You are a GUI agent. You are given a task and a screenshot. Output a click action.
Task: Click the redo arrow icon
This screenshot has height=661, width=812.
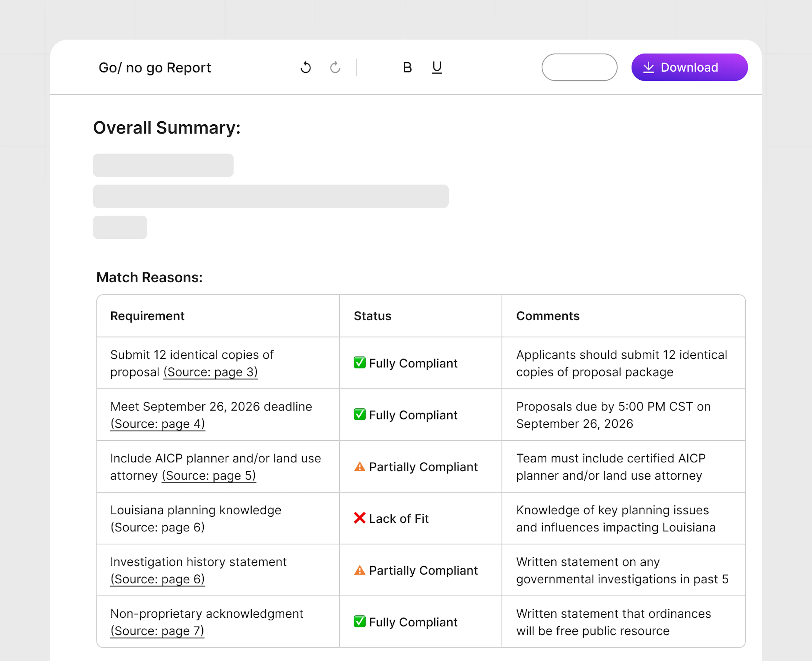[x=335, y=67]
